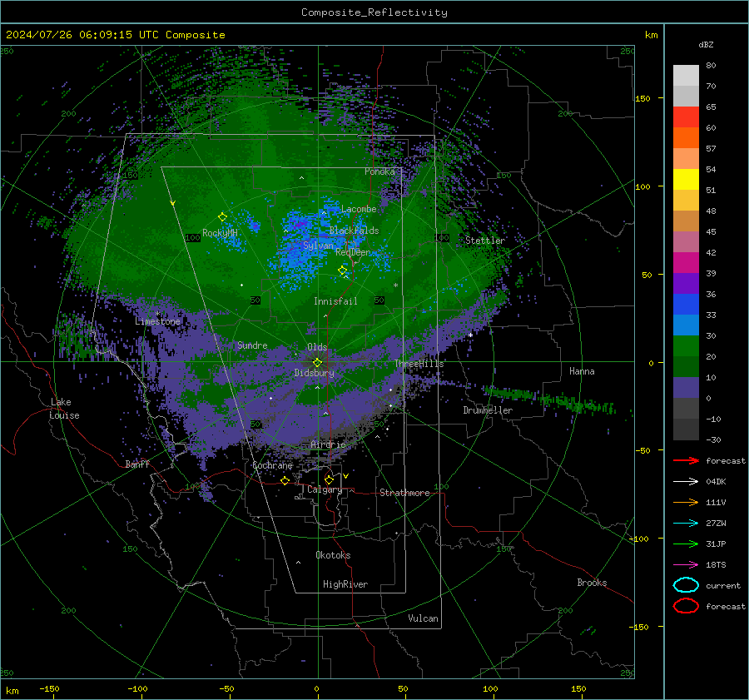Viewport: 749px width, 700px height.
Task: Click the Limestone label
Action: [157, 321]
